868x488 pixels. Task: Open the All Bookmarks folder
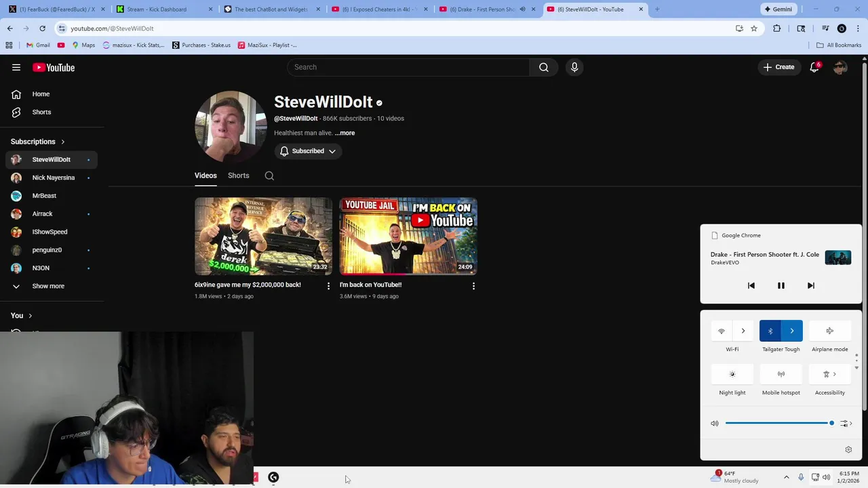(x=839, y=45)
